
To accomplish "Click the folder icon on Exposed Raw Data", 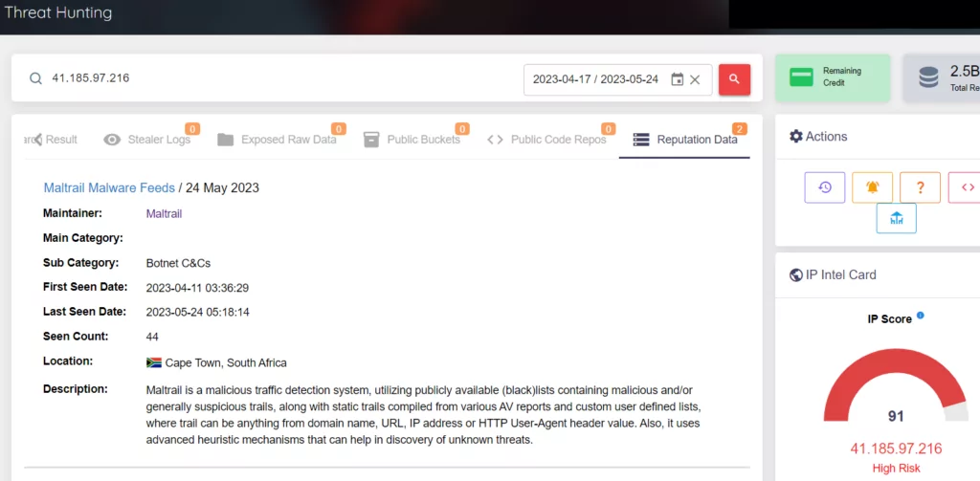I will coord(225,140).
